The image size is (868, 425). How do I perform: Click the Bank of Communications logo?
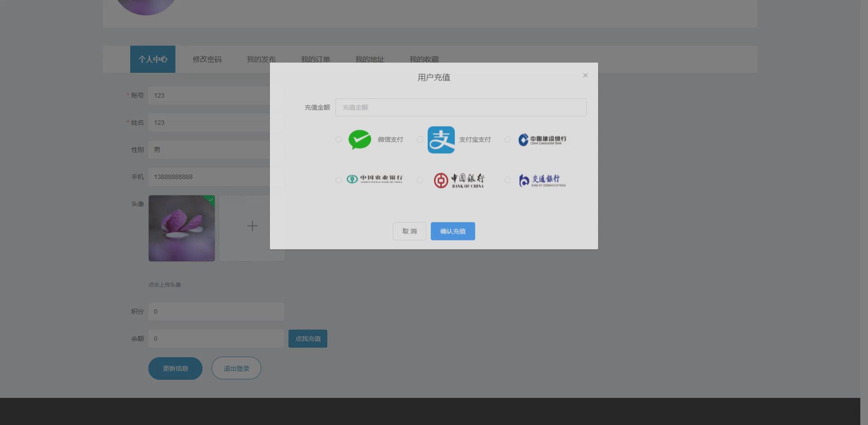pyautogui.click(x=542, y=180)
